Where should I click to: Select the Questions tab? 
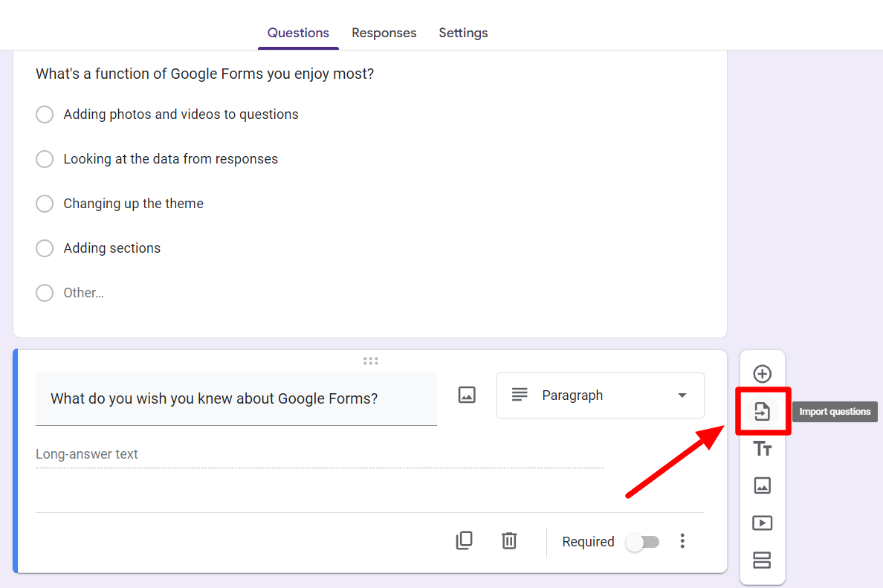pos(298,33)
